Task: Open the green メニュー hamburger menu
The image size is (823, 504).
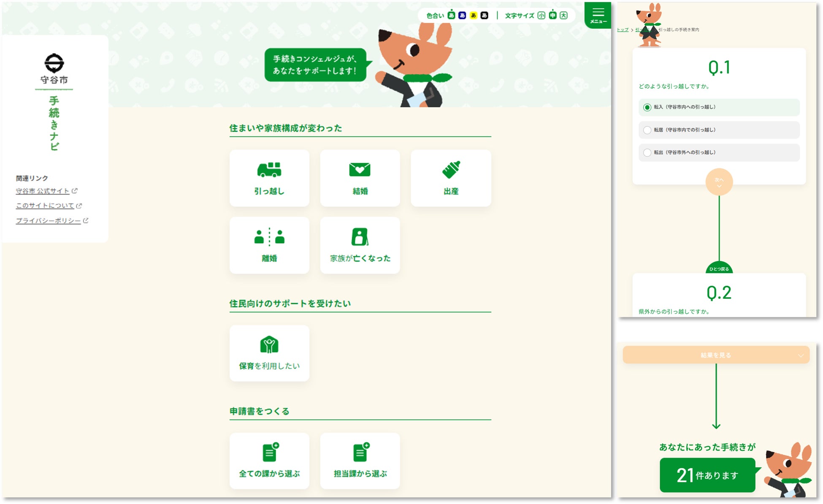Action: point(598,15)
